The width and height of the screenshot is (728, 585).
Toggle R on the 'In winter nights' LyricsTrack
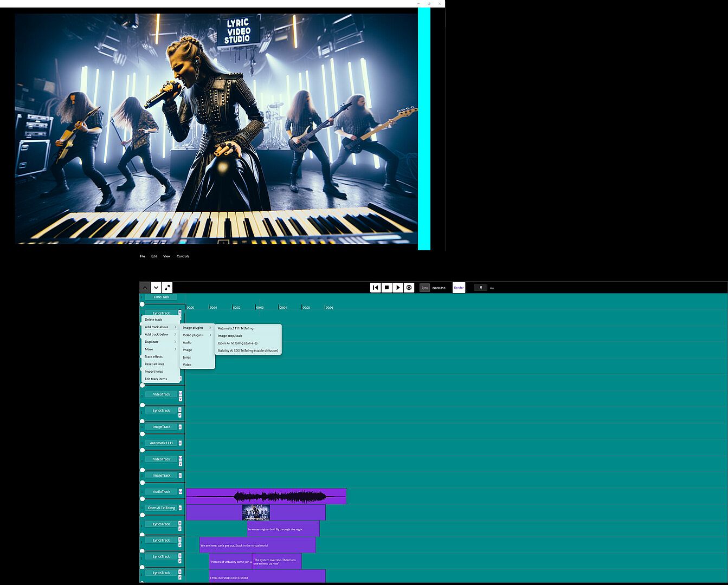180,522
